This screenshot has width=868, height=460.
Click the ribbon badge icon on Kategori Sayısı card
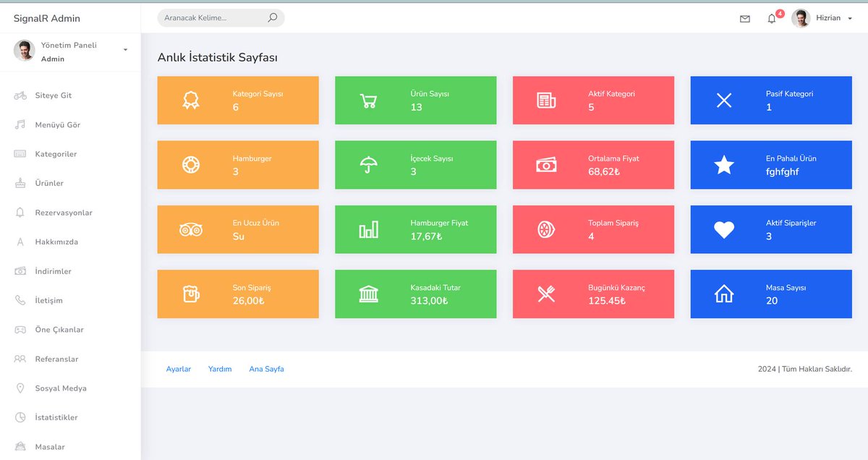pos(191,101)
